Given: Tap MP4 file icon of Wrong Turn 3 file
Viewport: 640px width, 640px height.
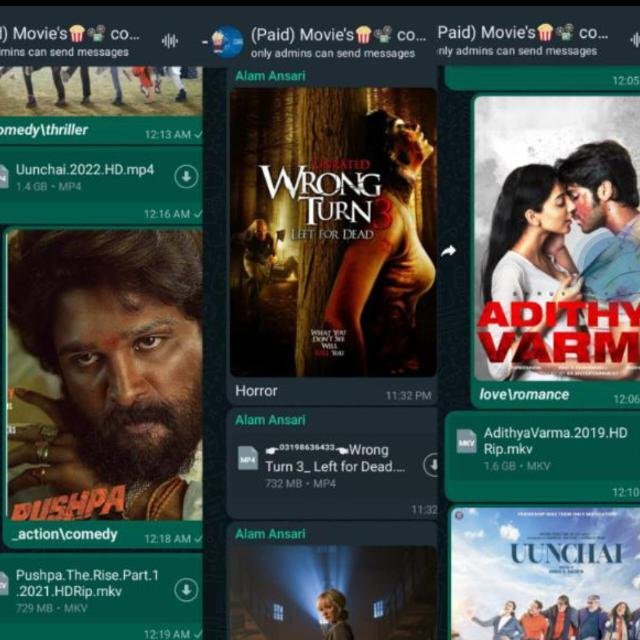Looking at the screenshot, I should coord(248,458).
